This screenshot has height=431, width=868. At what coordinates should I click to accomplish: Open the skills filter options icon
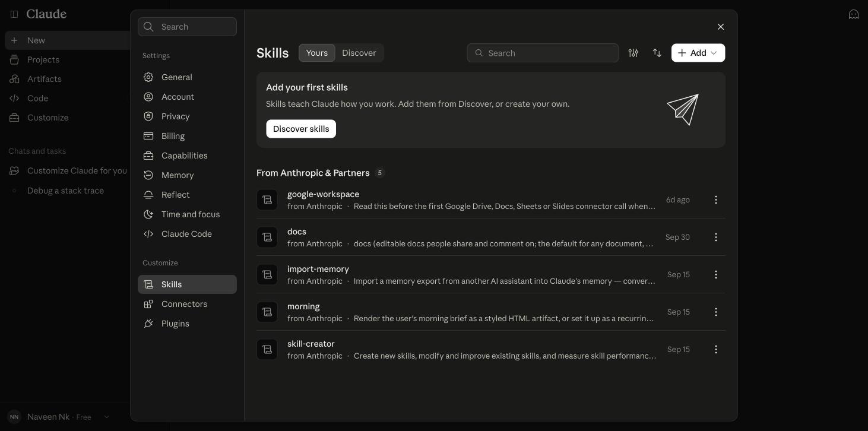click(633, 53)
